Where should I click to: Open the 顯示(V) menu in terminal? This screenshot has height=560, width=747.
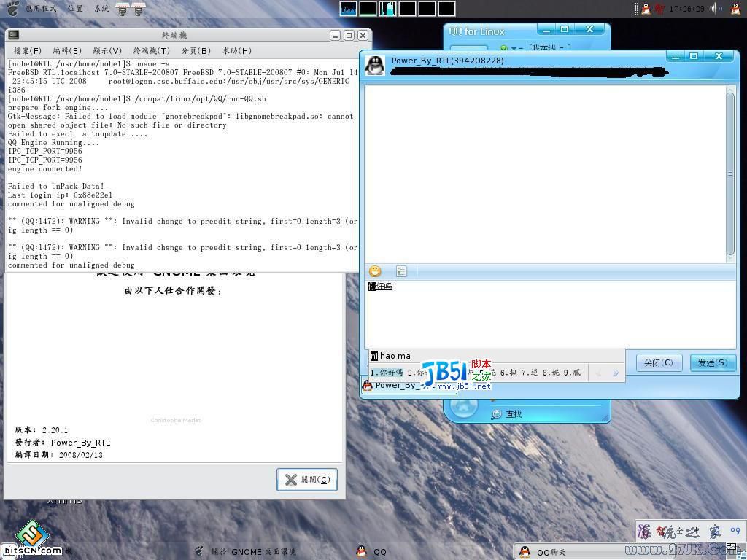tap(107, 51)
